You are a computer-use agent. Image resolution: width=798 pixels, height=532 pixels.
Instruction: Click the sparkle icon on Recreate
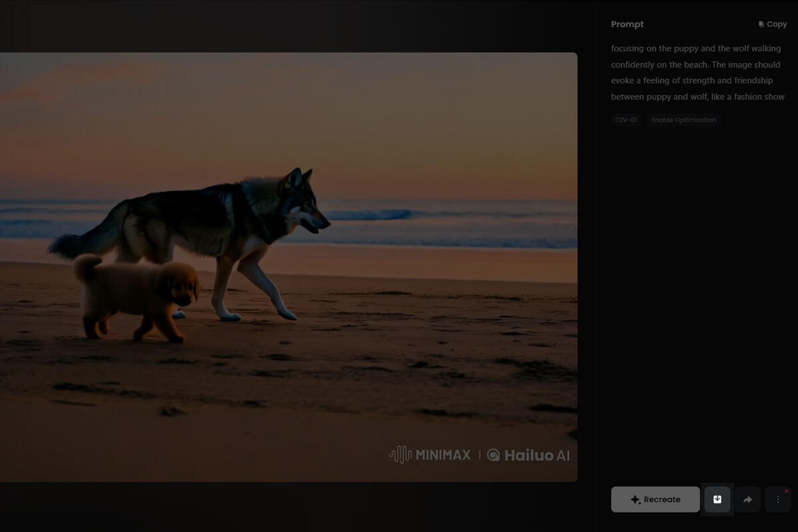[635, 499]
